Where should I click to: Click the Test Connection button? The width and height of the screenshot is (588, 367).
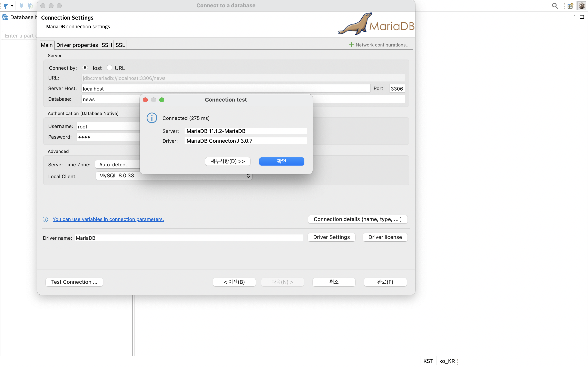[x=74, y=282]
